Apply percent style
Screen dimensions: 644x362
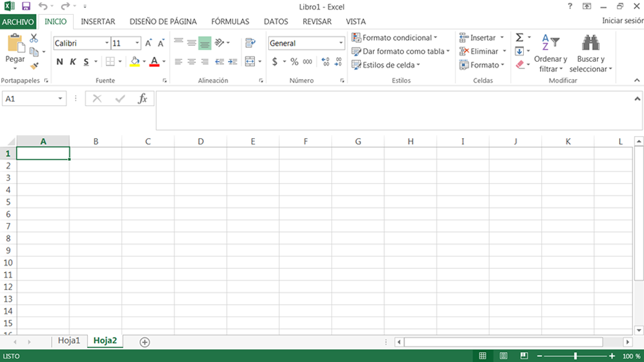point(294,62)
